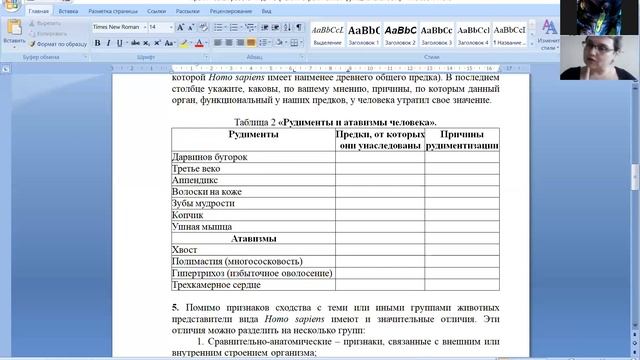Apply the Заголовок 2 style
Image resolution: width=640 pixels, height=360 pixels.
click(400, 35)
